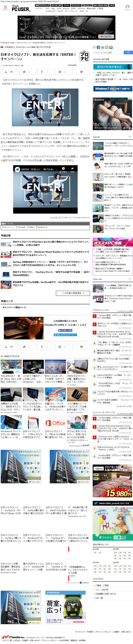The width and height of the screenshot is (133, 644).
Task: Open the Office logo recommended thumbnail
Action: click(x=55, y=422)
